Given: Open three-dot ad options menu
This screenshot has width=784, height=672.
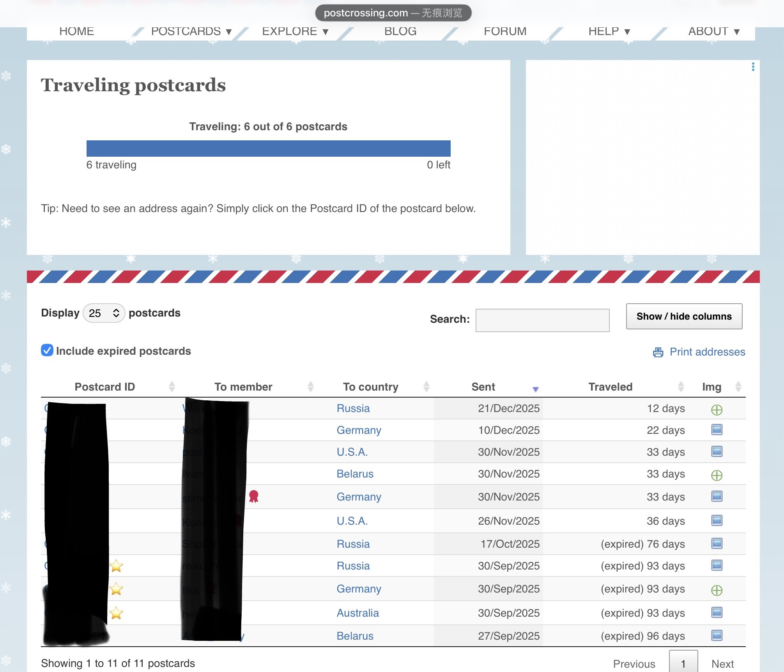Looking at the screenshot, I should pos(753,67).
